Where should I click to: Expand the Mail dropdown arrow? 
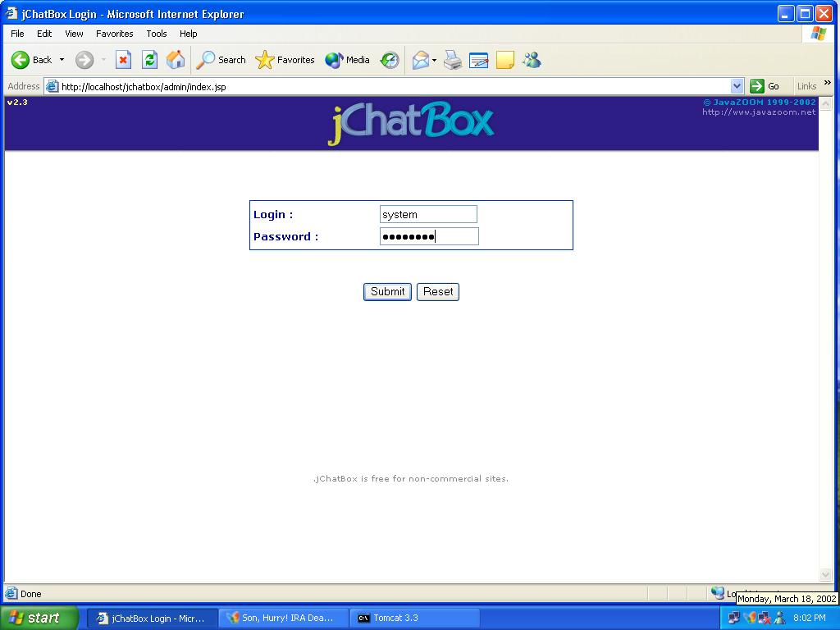click(434, 60)
